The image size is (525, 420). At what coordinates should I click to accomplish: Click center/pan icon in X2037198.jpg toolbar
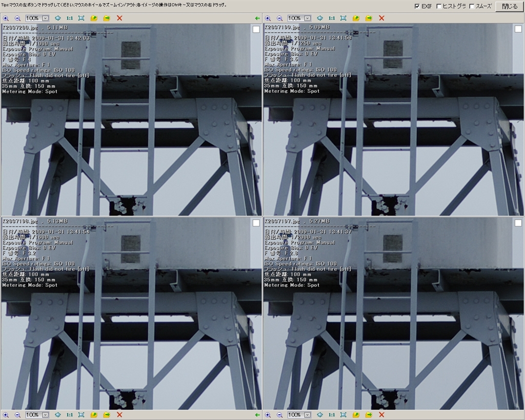(x=57, y=415)
